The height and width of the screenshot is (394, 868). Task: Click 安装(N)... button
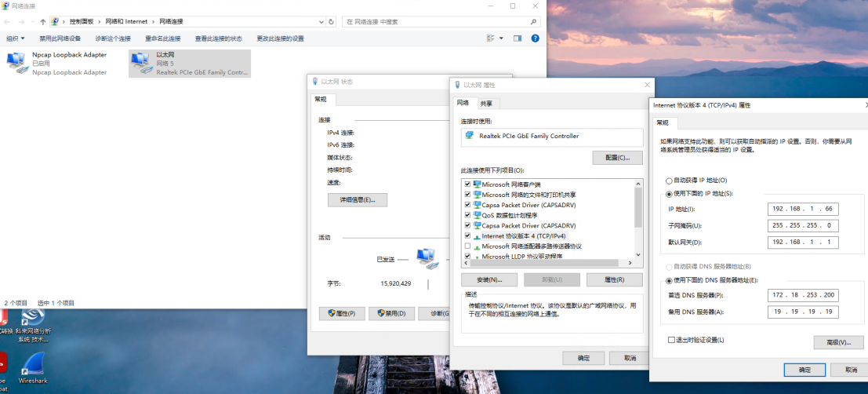point(488,279)
